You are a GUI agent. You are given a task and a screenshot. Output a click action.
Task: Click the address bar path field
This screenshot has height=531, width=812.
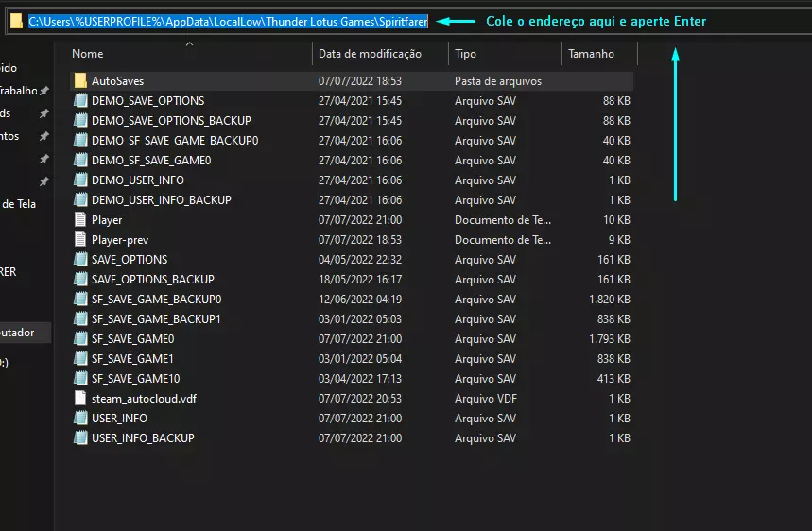227,22
